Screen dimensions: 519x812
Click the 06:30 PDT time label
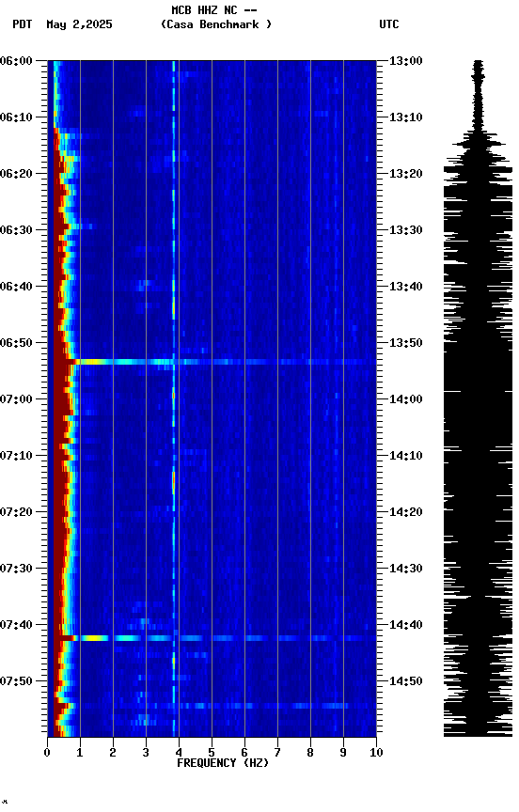click(16, 230)
